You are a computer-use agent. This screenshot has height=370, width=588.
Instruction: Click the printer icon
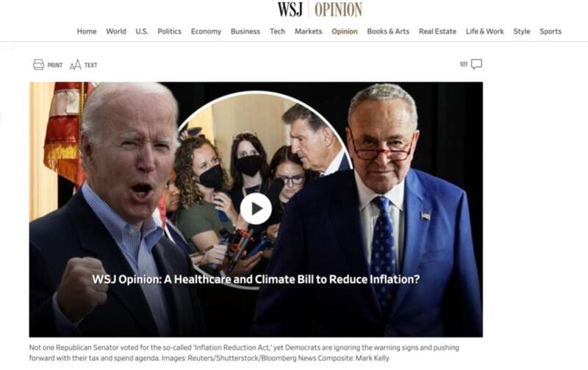[38, 65]
